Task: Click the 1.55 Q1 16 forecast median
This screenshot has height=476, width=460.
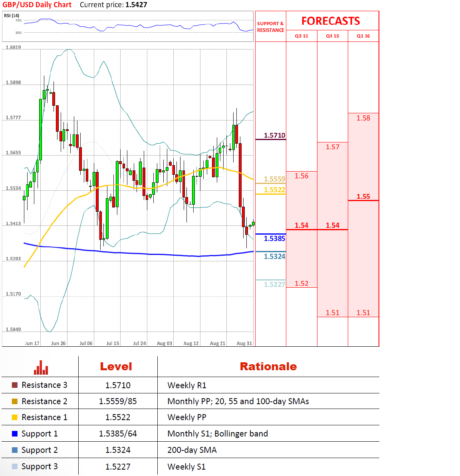Action: click(x=363, y=196)
